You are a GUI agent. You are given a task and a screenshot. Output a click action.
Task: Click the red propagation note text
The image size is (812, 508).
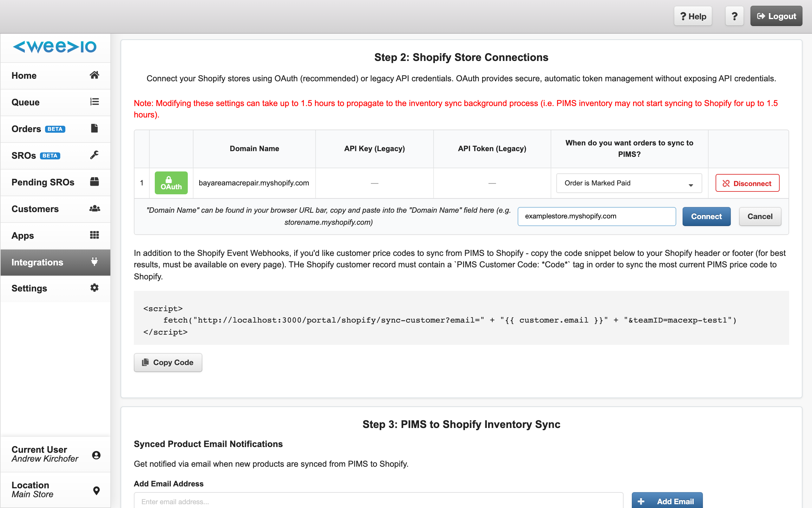(x=456, y=109)
